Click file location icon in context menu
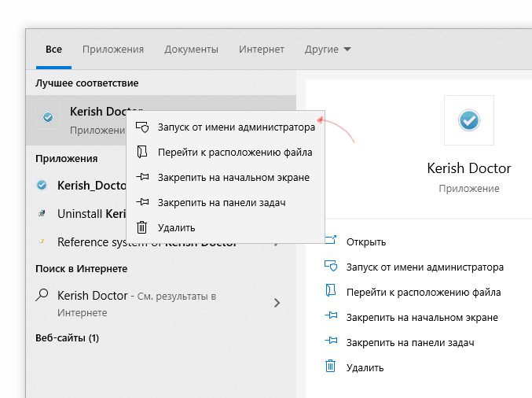The height and width of the screenshot is (398, 532). [x=142, y=152]
